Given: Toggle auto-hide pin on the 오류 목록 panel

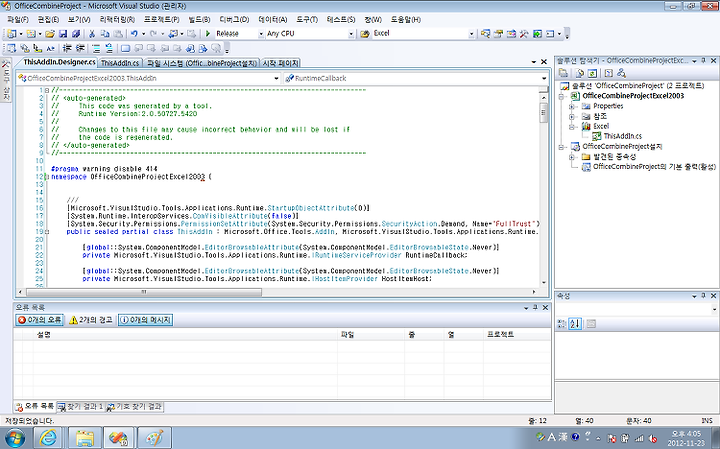Looking at the screenshot, I should (535, 308).
